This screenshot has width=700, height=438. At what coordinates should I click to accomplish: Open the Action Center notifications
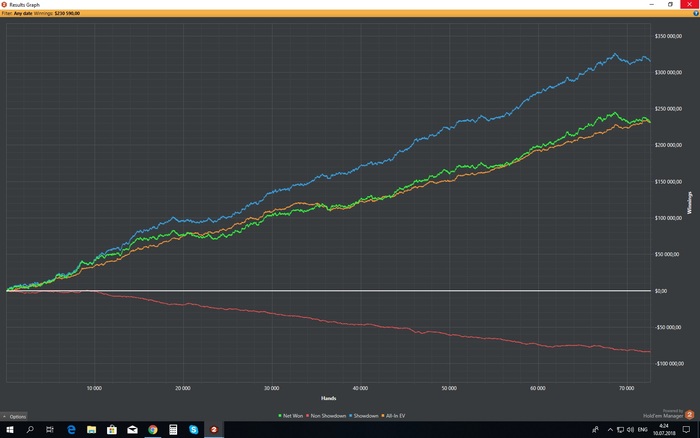(x=686, y=430)
